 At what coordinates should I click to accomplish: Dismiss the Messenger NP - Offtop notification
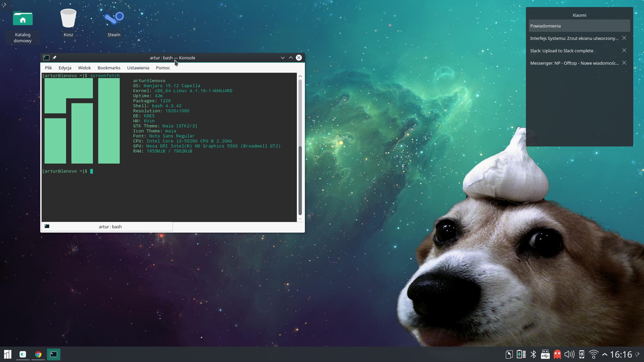click(624, 63)
